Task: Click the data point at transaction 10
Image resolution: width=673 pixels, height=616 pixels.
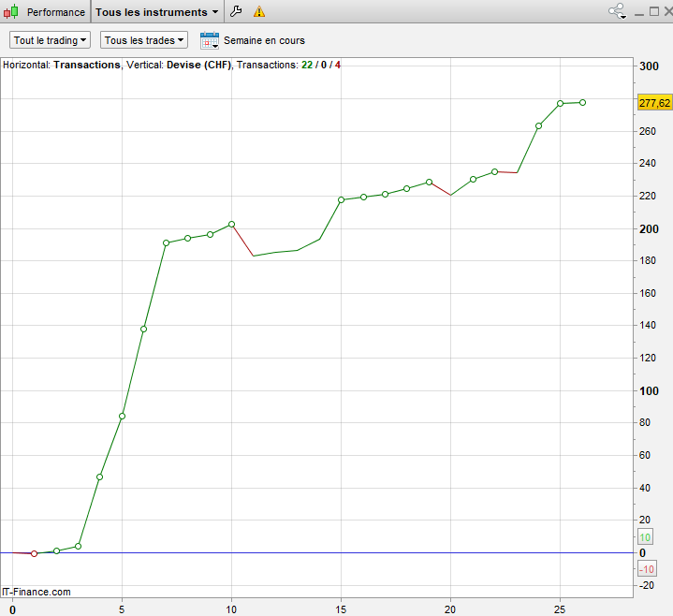Action: [x=232, y=224]
